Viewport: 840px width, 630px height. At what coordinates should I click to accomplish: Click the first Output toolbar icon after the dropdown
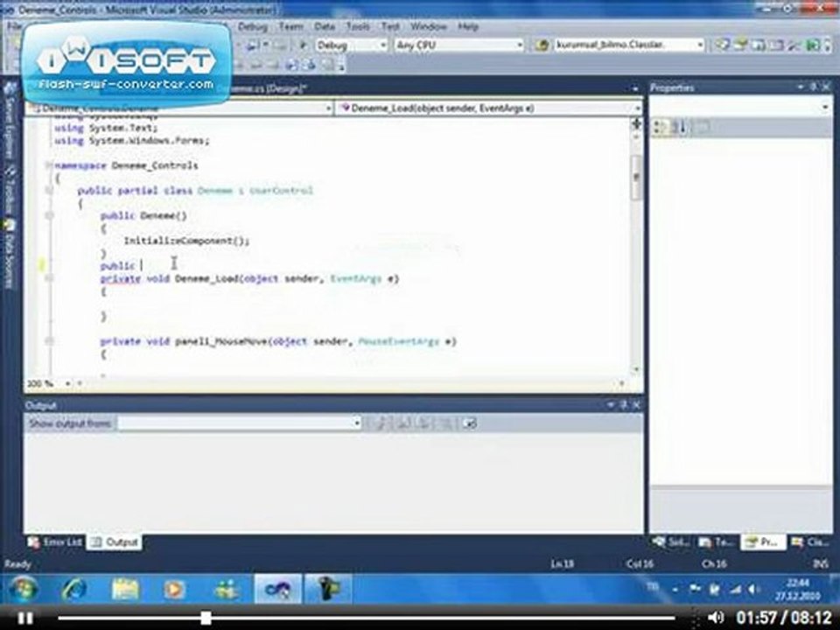(x=381, y=423)
